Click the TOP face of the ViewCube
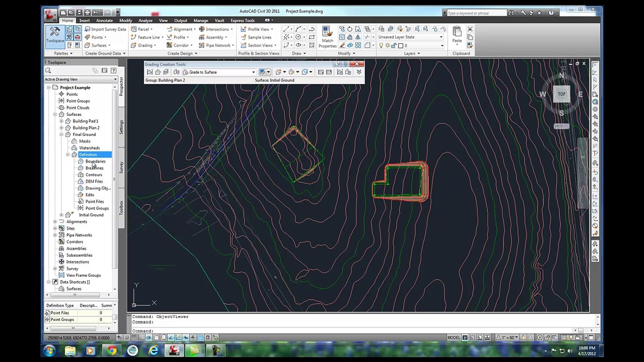The width and height of the screenshot is (644, 362). click(x=561, y=94)
